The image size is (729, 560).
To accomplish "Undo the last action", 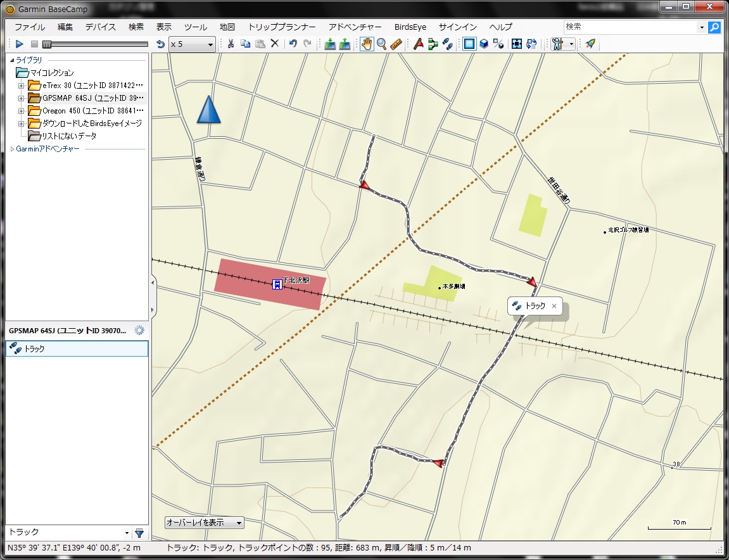I will pos(293,44).
